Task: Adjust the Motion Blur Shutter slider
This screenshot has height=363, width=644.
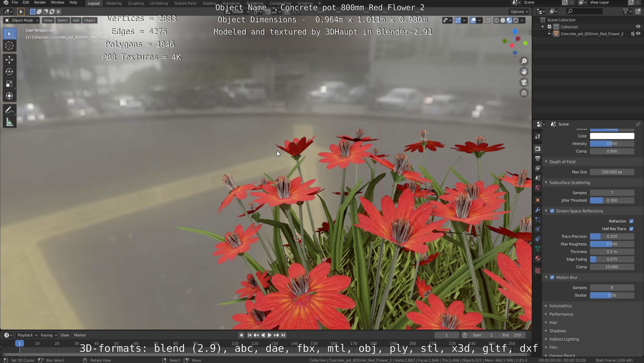Action: click(x=612, y=295)
